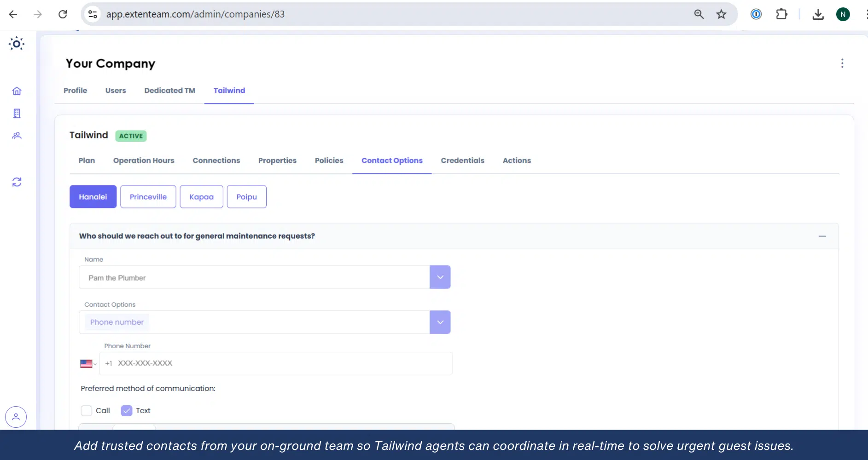Switch to the Operation Hours tab
This screenshot has width=868, height=460.
(144, 161)
